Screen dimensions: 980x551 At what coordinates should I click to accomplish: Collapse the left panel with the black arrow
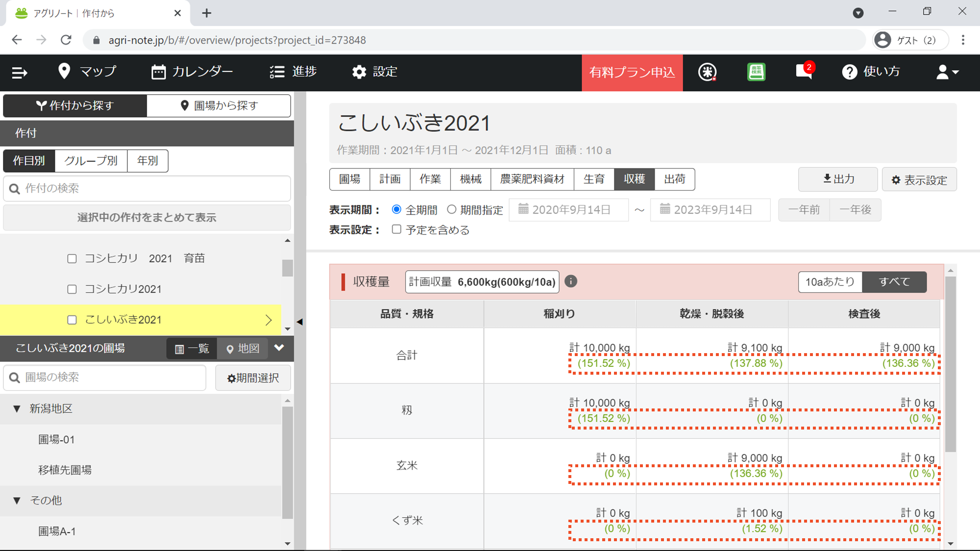300,322
